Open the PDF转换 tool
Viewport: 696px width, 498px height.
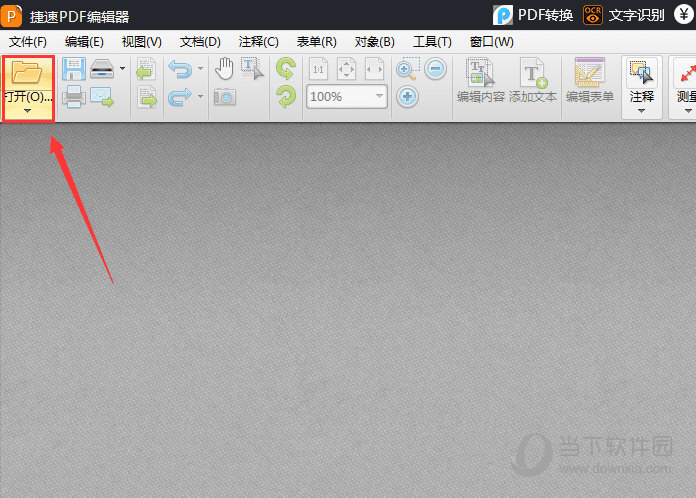coord(533,16)
